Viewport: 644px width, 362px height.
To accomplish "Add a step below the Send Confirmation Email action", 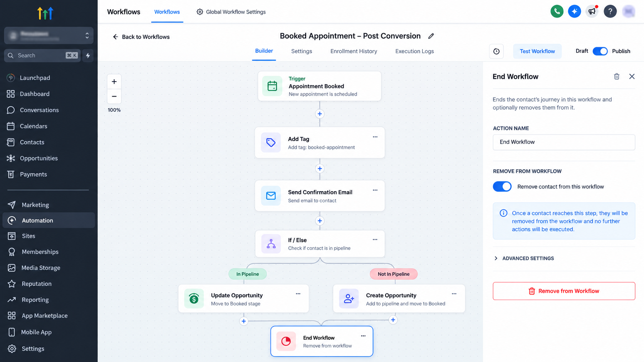I will 320,221.
